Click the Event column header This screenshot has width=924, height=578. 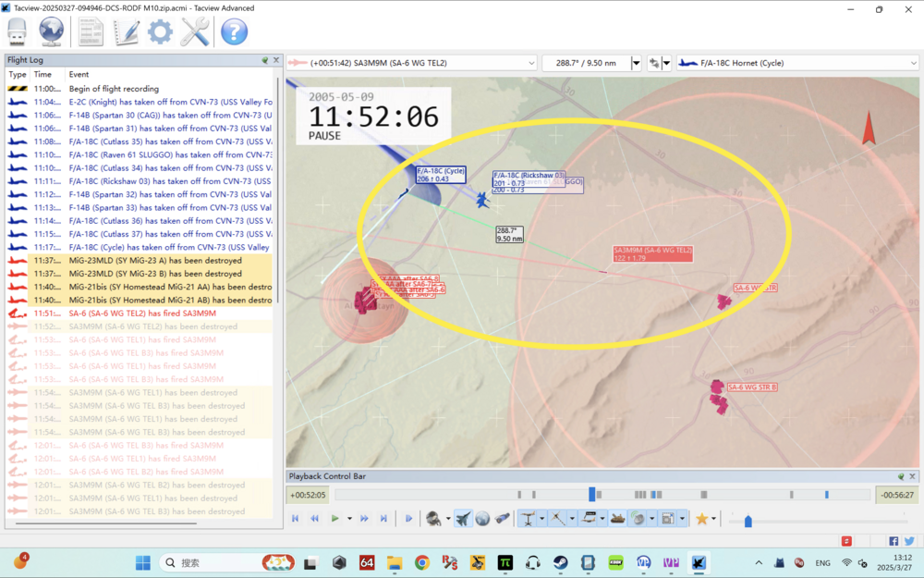click(79, 74)
